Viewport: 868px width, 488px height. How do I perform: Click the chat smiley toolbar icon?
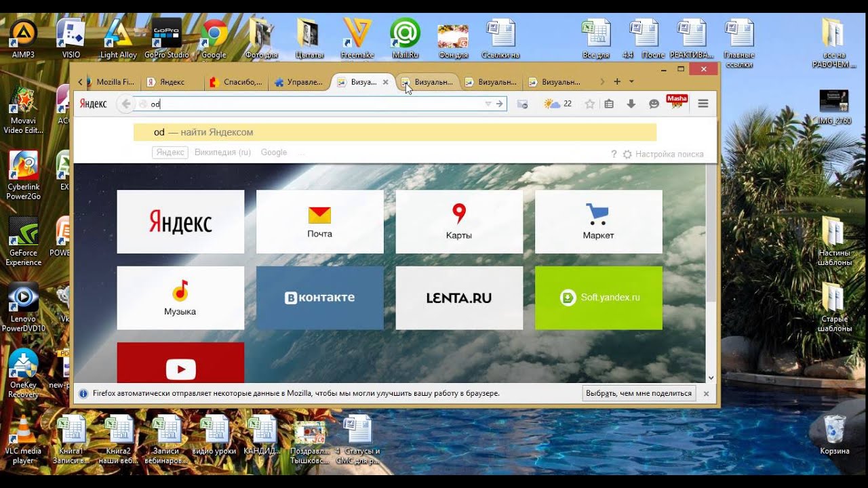click(x=654, y=104)
